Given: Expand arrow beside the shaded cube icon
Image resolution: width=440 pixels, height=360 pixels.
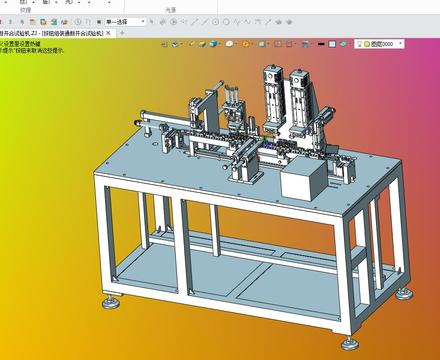Looking at the screenshot, I should [220, 44].
